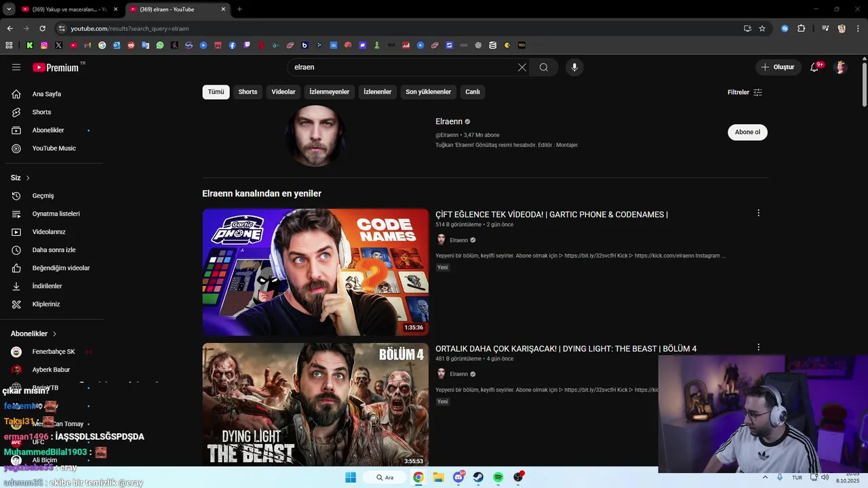868x488 pixels.
Task: Play the Dying Light The Beast thumbnail
Action: pos(315,404)
